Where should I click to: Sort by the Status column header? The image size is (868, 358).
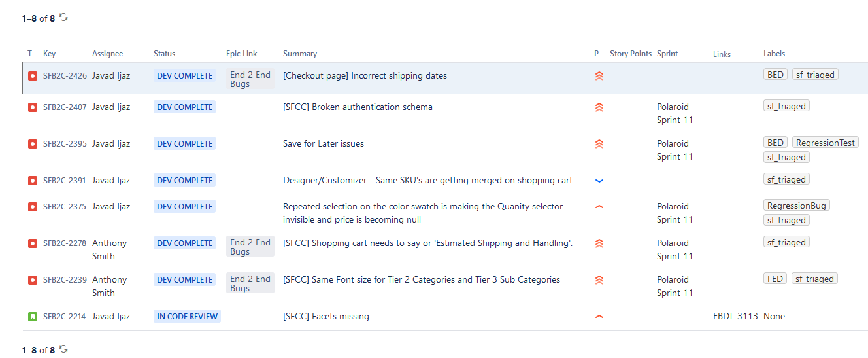pos(164,54)
